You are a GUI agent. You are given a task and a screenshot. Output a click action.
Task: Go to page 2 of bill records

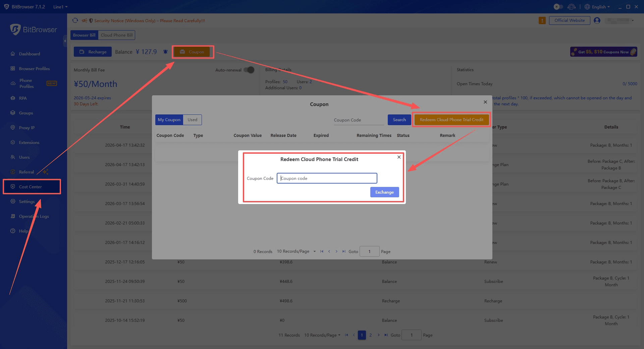coord(371,335)
